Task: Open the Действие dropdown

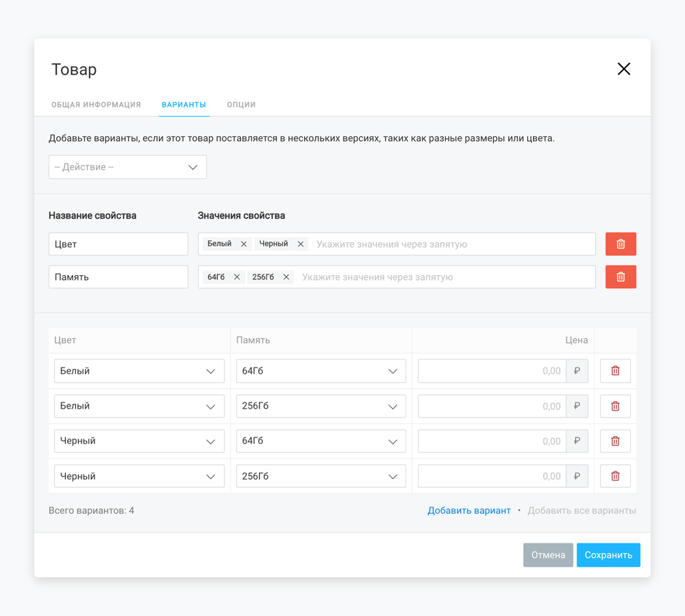Action: tap(127, 167)
